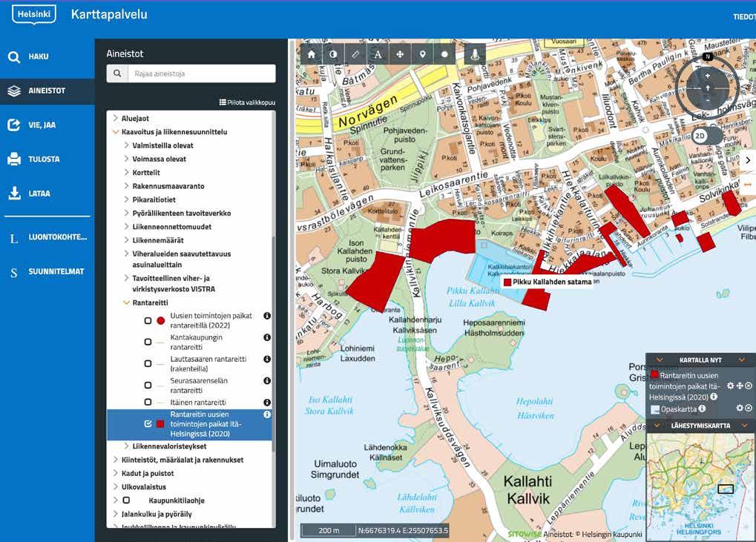This screenshot has height=542, width=756.
Task: Open settings gear for Rantareitin layer
Action: click(x=731, y=386)
